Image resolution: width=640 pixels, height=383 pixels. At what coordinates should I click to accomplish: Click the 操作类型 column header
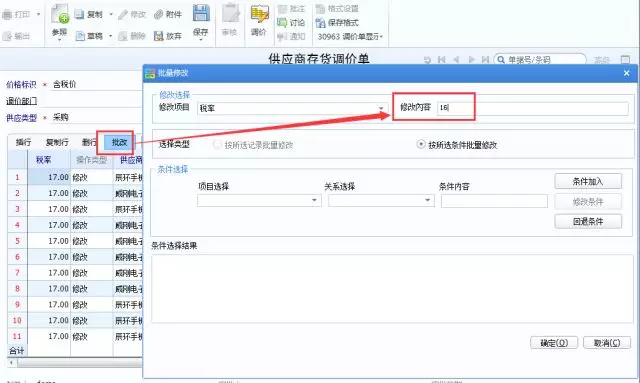[91, 160]
